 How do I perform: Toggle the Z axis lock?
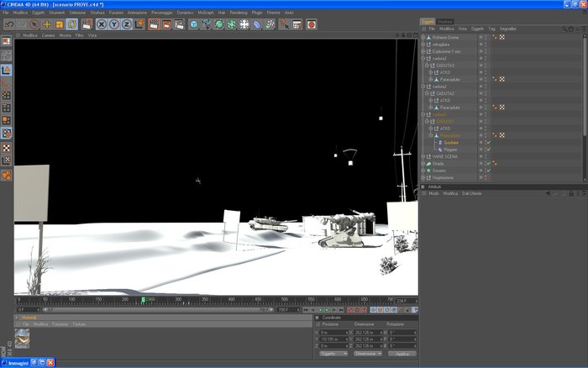(127, 24)
